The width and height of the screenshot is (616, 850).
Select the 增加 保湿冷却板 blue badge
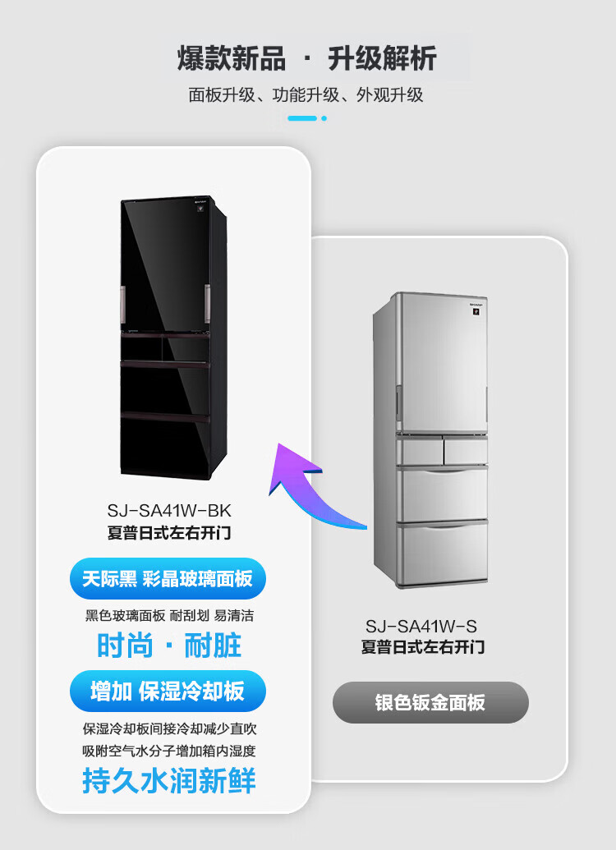[168, 691]
